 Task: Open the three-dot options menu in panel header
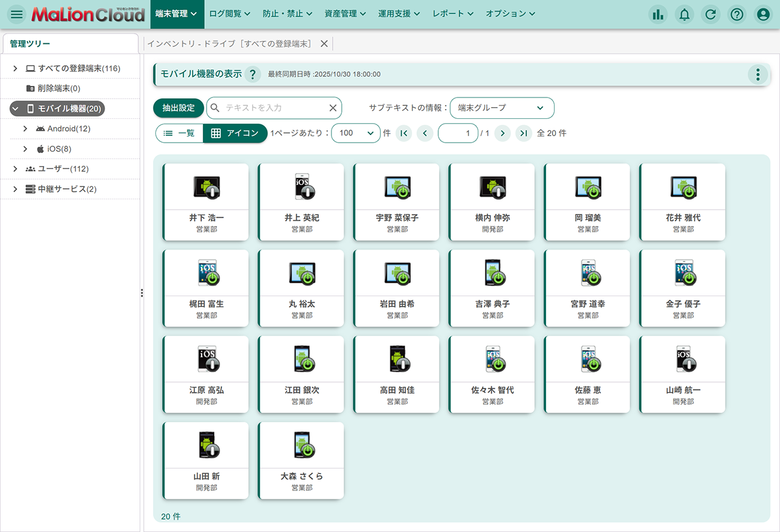coord(757,74)
